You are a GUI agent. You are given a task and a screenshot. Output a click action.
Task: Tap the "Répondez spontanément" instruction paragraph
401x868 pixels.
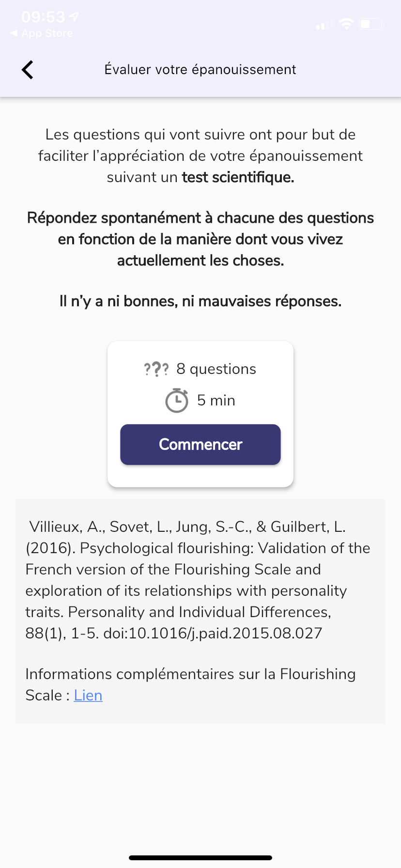point(200,239)
